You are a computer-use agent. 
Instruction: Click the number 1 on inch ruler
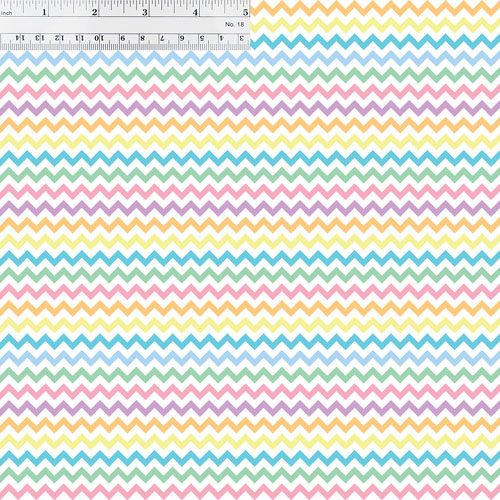[44, 12]
